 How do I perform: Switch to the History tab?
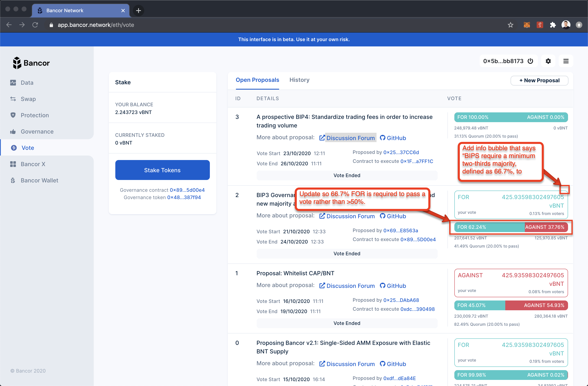point(300,80)
